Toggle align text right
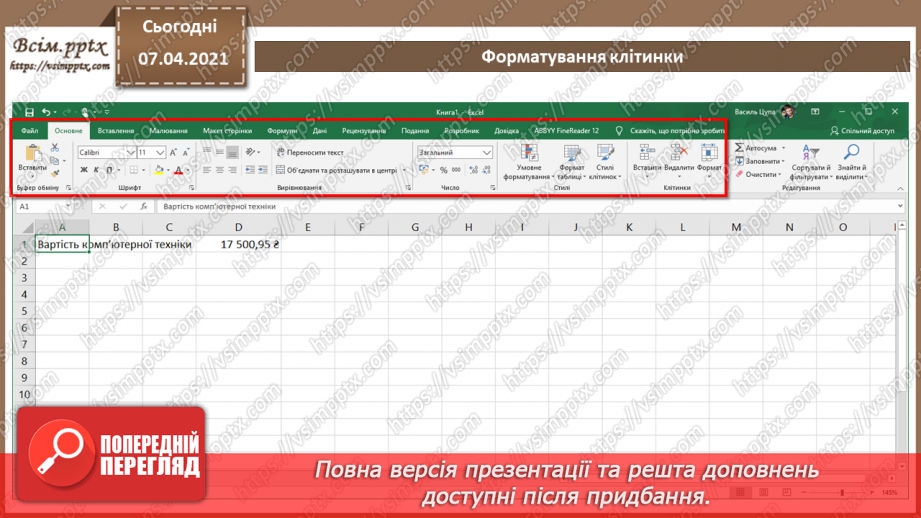 (x=233, y=170)
